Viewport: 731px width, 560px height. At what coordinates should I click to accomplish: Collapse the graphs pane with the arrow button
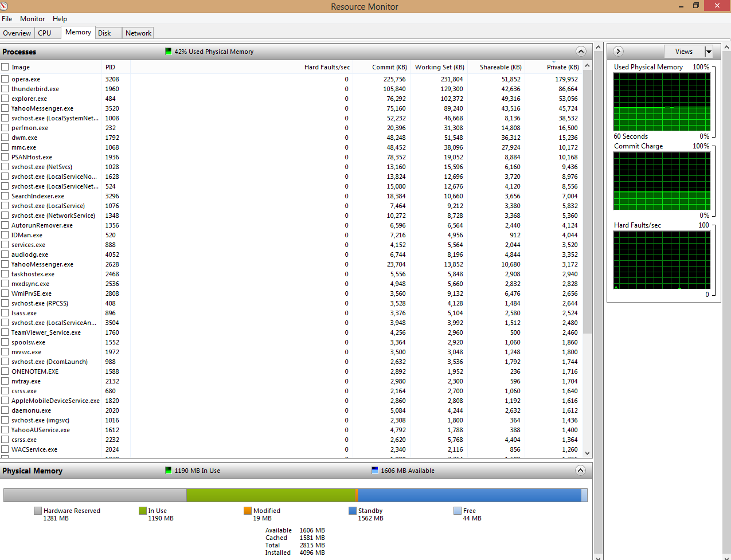(x=618, y=52)
